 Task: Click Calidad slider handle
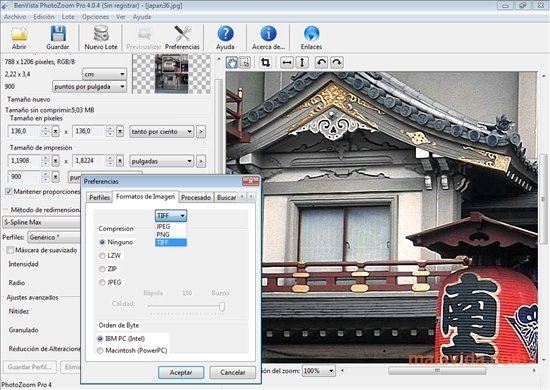(222, 307)
